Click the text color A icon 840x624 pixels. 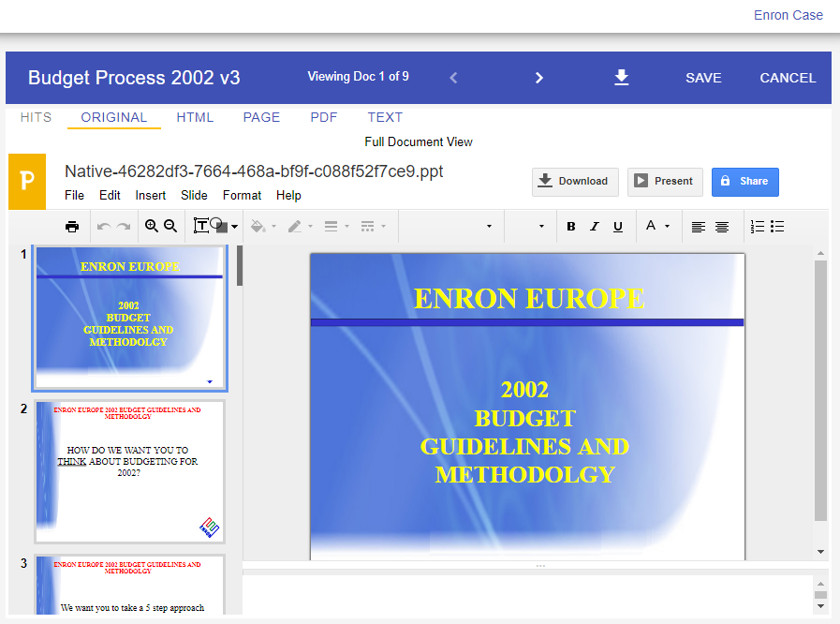tap(650, 226)
